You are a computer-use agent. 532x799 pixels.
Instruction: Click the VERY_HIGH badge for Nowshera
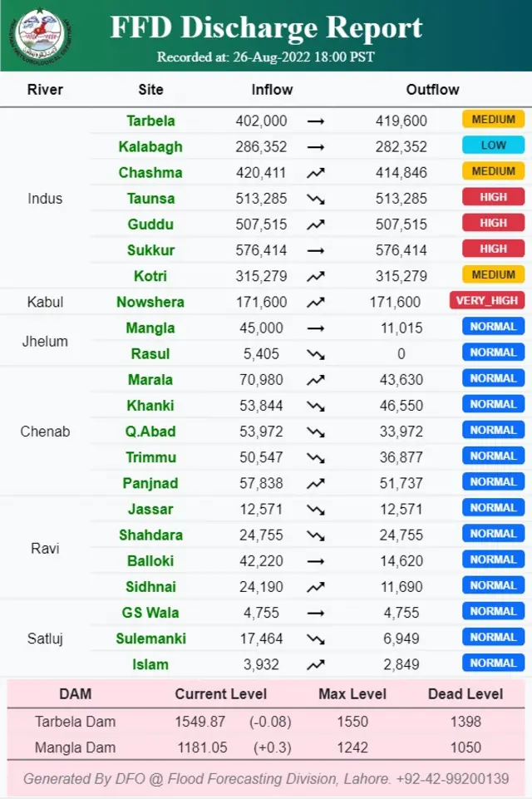click(x=486, y=301)
